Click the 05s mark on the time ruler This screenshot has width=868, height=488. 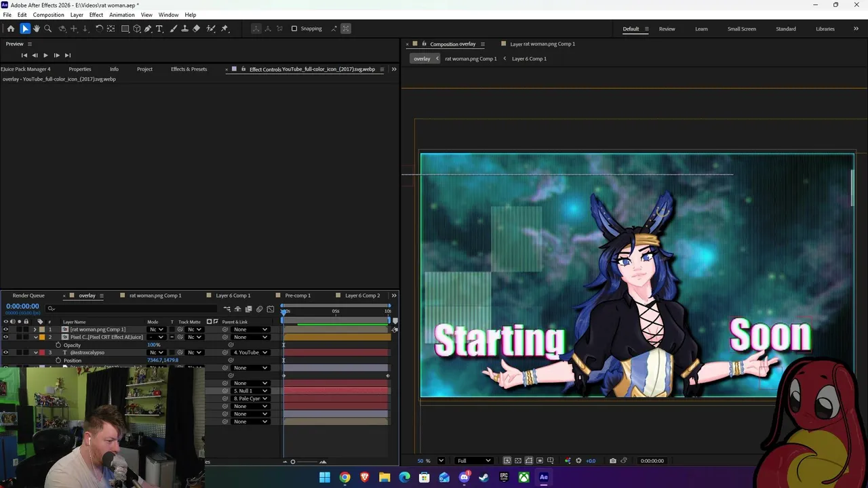(336, 311)
